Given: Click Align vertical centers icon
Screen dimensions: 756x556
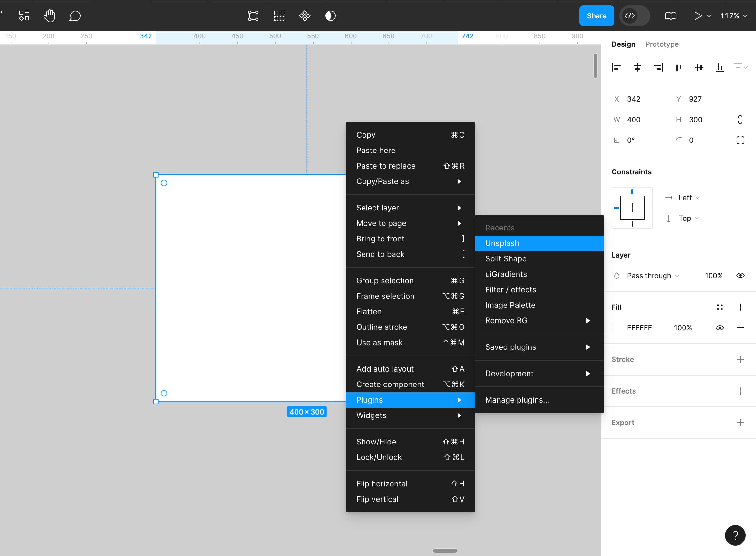Looking at the screenshot, I should click(x=699, y=68).
